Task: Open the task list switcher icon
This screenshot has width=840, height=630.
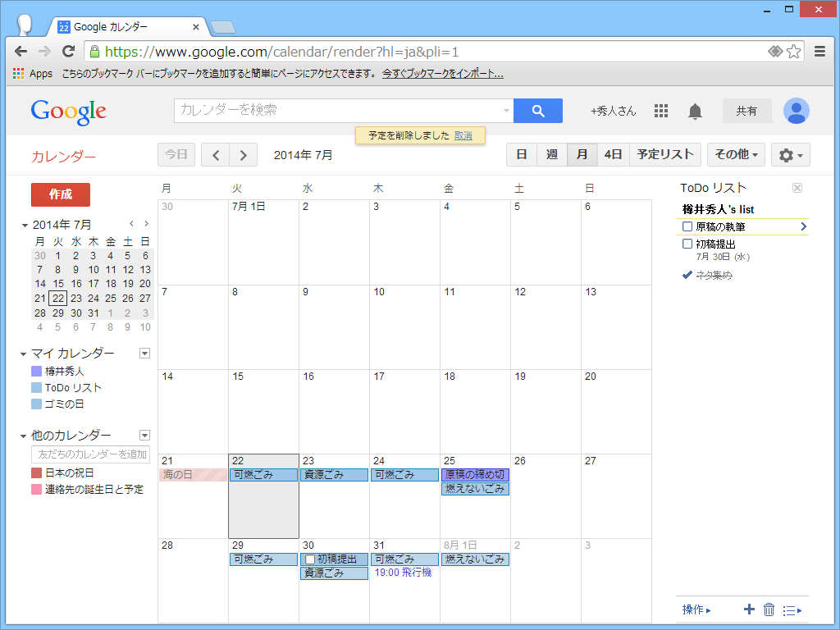Action: point(792,610)
